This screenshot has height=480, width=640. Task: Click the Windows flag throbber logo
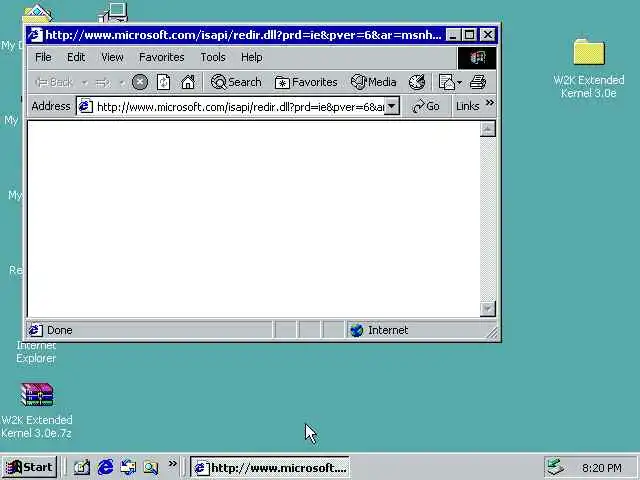click(x=477, y=58)
